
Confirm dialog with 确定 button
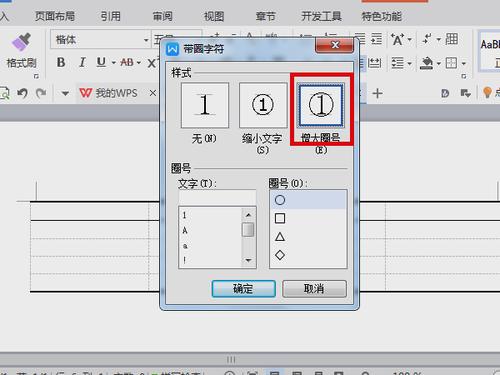click(244, 289)
